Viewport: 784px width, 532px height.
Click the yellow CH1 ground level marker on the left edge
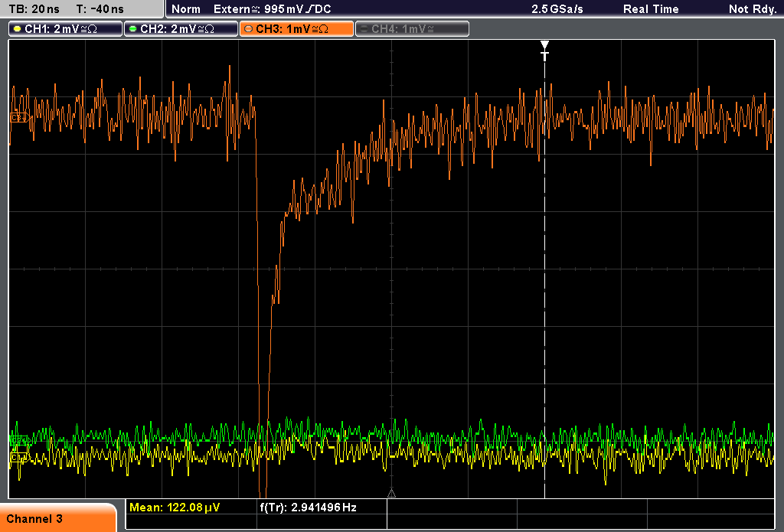(19, 457)
